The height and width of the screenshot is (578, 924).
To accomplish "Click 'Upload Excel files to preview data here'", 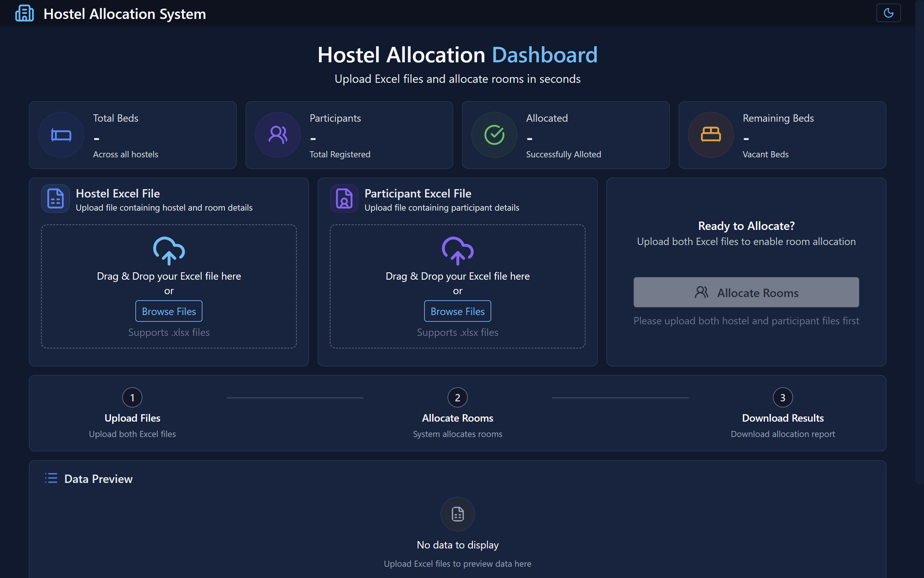I will pyautogui.click(x=458, y=564).
